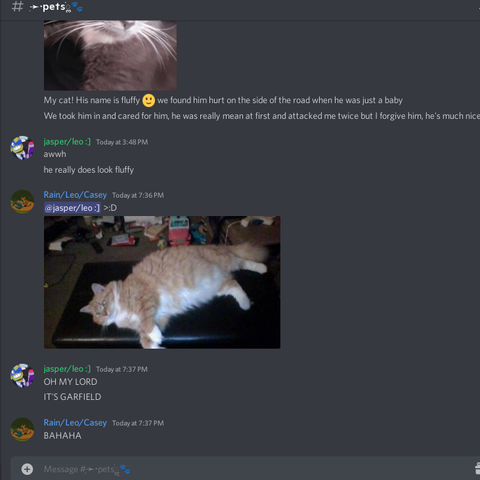480x480 pixels.
Task: Click jasper/leo :] username at 7:37 PM
Action: [67, 369]
